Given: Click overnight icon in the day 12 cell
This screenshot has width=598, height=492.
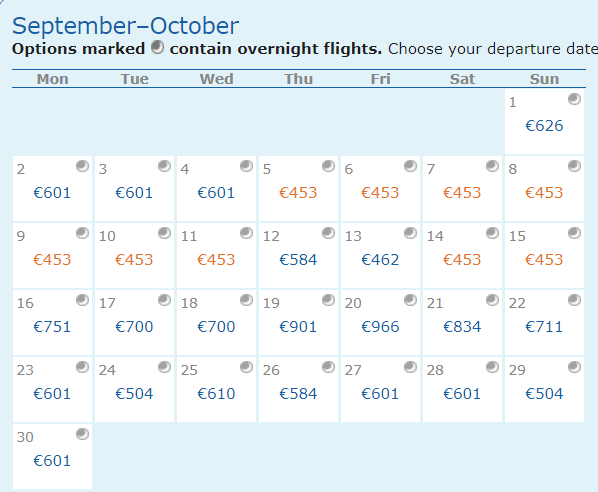Looking at the screenshot, I should 328,233.
